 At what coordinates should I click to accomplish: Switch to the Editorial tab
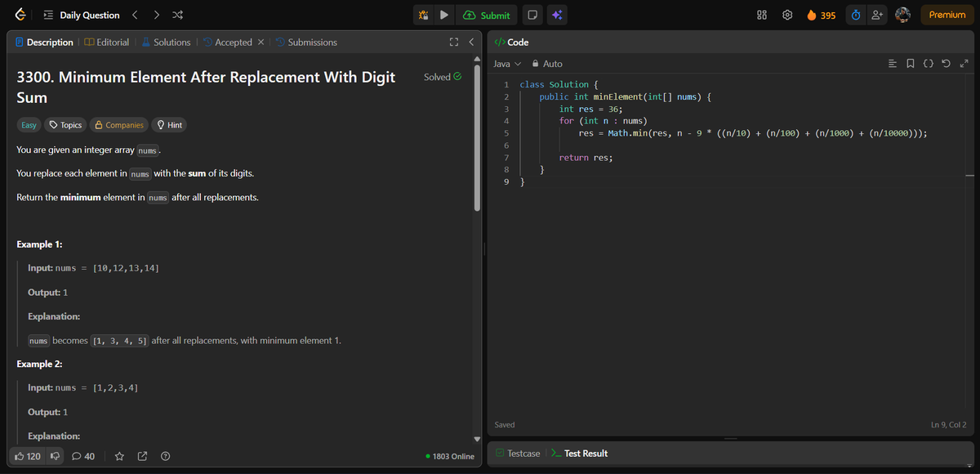pyautogui.click(x=107, y=42)
